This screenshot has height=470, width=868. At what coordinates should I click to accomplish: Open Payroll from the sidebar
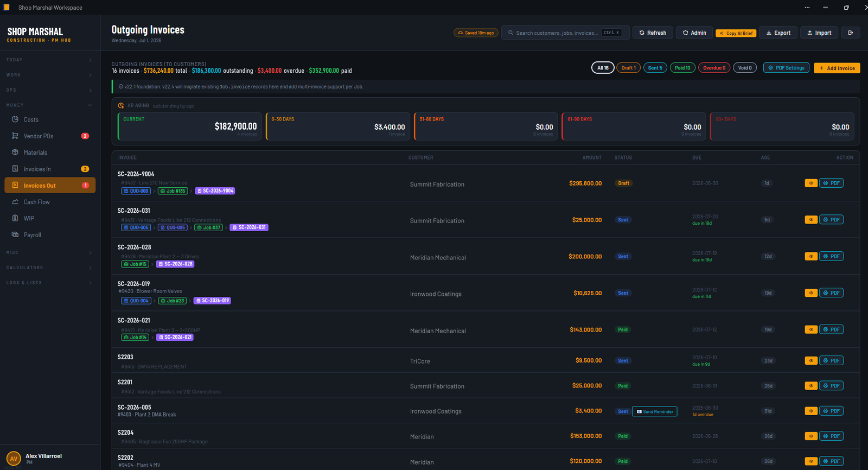point(50,235)
